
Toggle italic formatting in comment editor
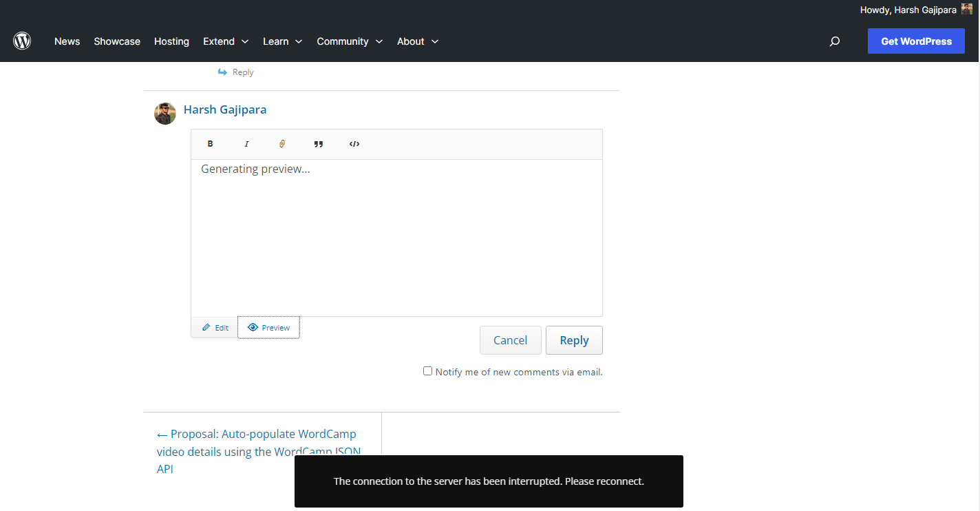point(246,144)
